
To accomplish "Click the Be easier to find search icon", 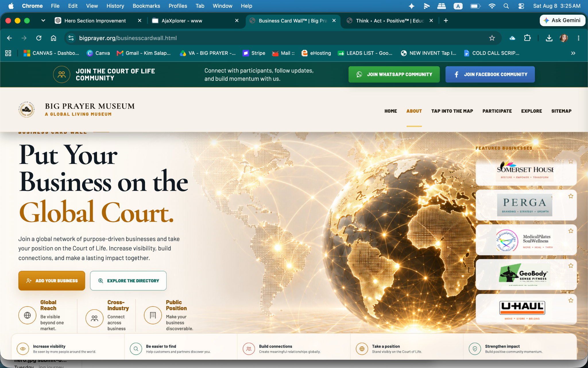I will [136, 349].
